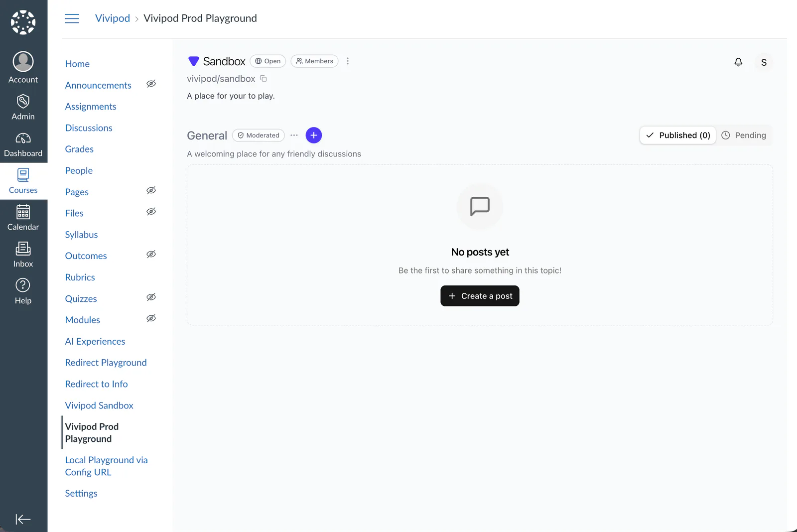Viewport: 797px width, 532px height.
Task: Switch to the Pending tab
Action: tap(744, 135)
